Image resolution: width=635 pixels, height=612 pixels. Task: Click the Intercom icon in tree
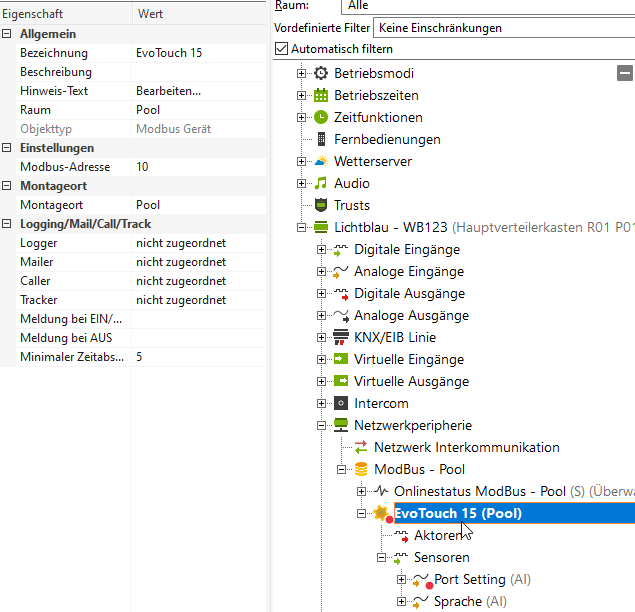pos(341,403)
